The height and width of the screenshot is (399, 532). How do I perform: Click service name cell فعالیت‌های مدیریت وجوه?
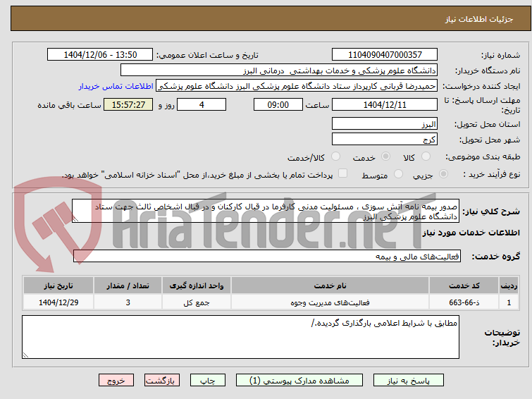click(x=330, y=302)
